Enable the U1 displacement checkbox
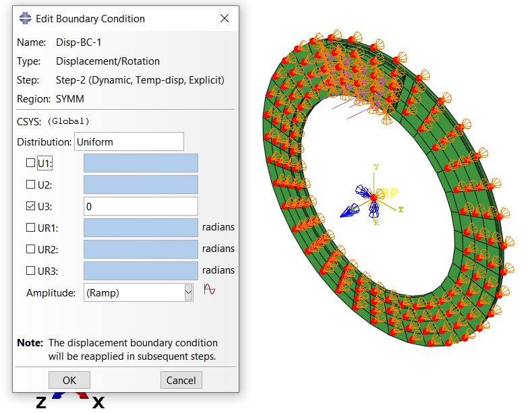Image resolution: width=532 pixels, height=413 pixels. pyautogui.click(x=30, y=163)
